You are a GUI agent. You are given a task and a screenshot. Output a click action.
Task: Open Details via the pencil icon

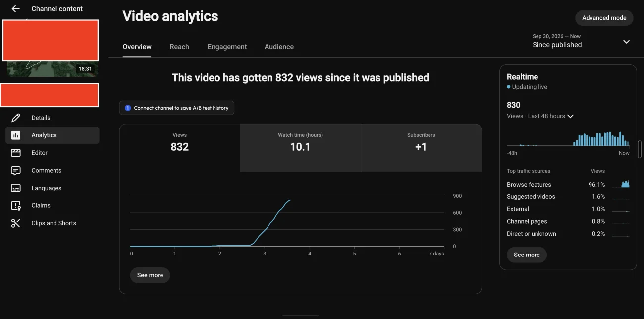coord(16,118)
